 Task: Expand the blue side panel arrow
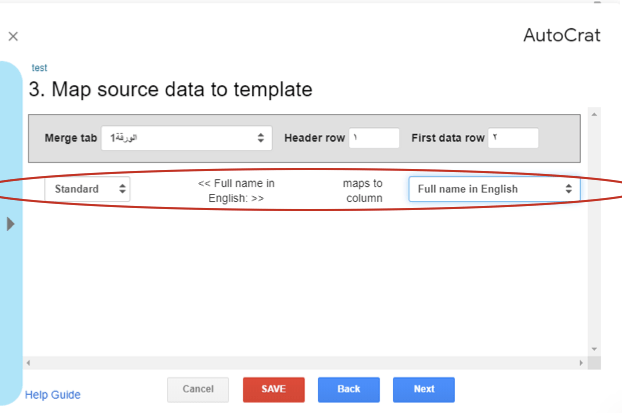pos(11,224)
